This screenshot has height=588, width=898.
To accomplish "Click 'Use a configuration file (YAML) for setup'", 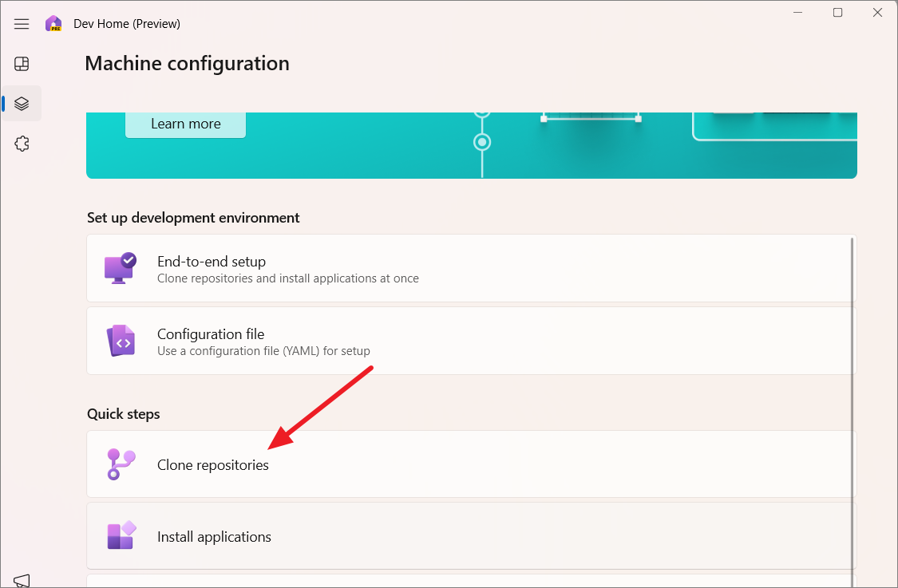I will (x=263, y=351).
